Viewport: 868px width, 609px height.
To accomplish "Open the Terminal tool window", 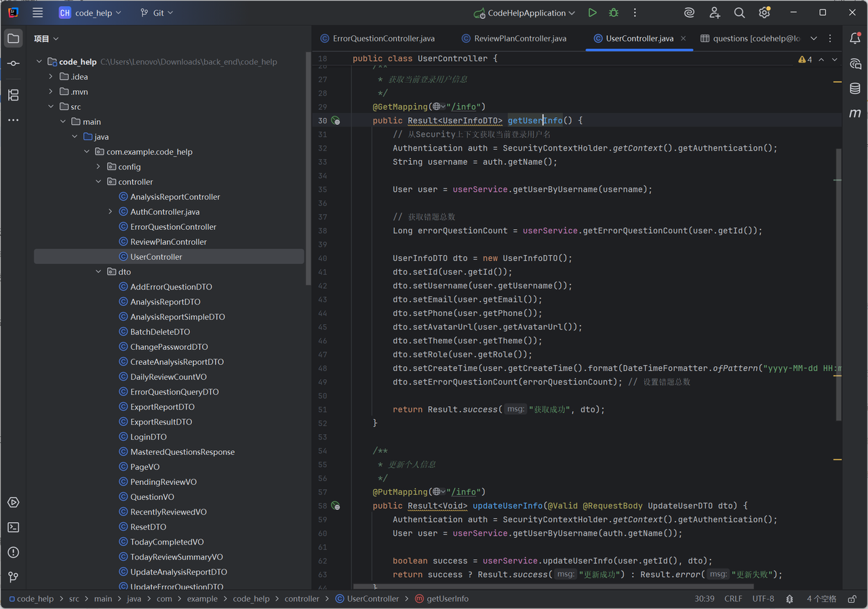I will click(x=13, y=527).
